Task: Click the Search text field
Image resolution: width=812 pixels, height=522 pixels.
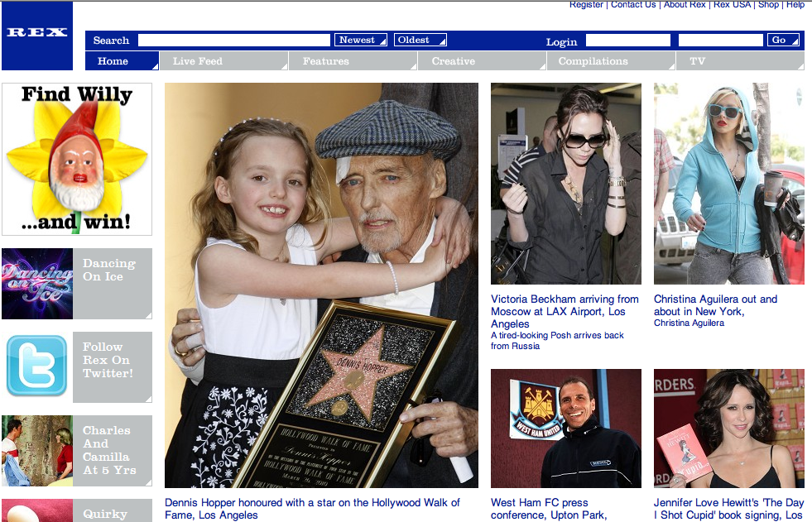Action: tap(234, 41)
